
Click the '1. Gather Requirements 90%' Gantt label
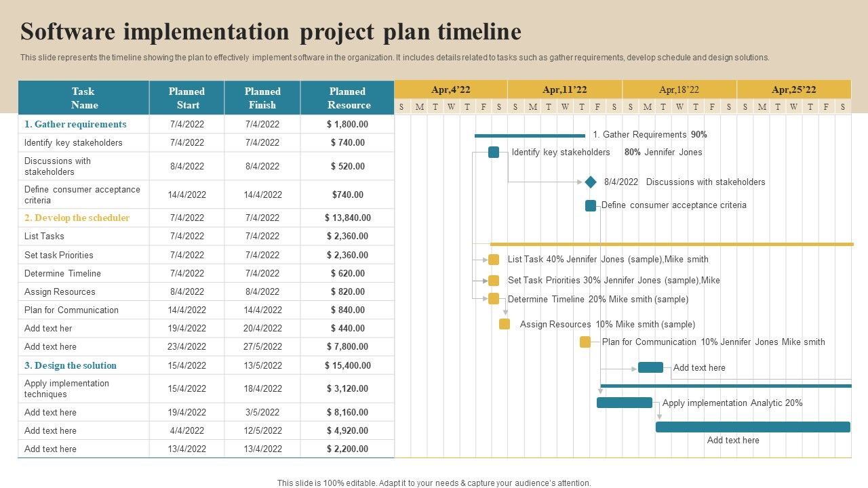tap(650, 135)
